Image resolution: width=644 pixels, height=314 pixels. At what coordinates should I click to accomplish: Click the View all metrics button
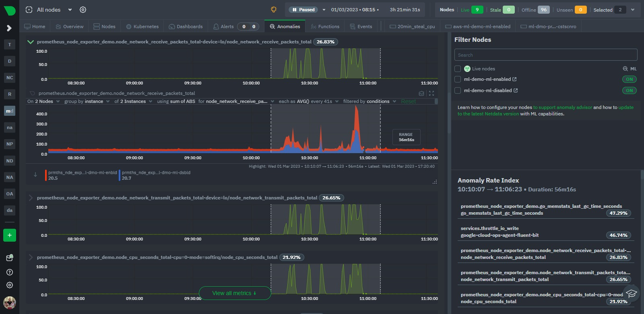click(x=235, y=293)
